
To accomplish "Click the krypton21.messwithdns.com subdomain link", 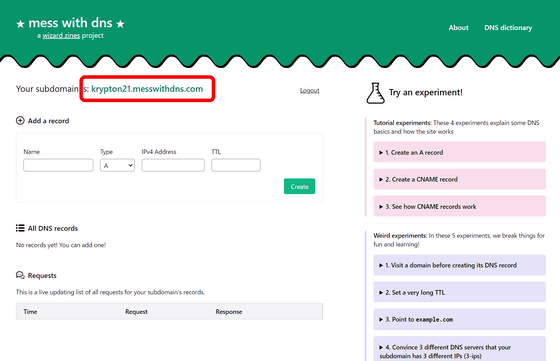I will pos(147,89).
